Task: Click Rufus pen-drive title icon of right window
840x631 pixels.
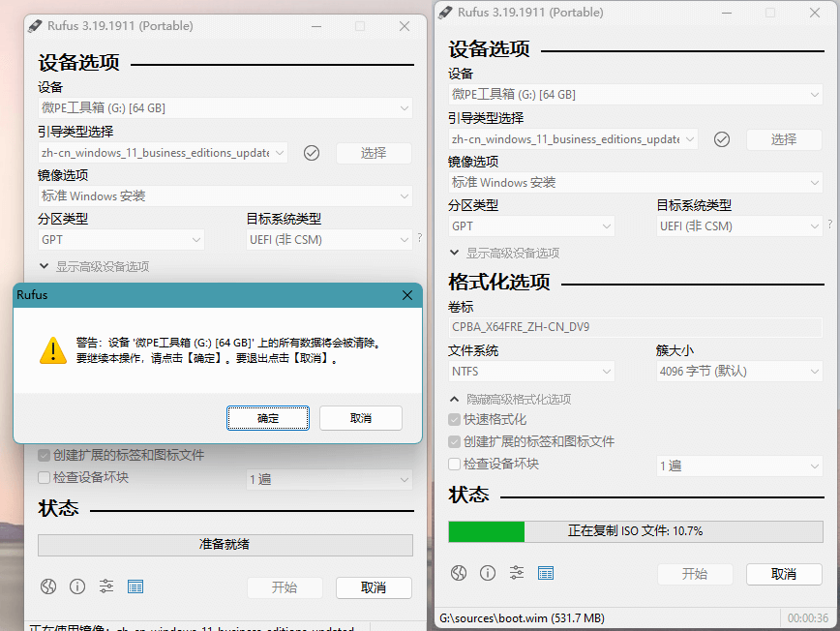Action: point(445,13)
